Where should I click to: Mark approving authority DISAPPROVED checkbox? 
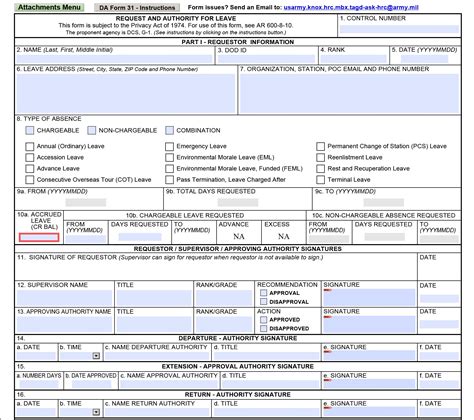[x=263, y=329]
